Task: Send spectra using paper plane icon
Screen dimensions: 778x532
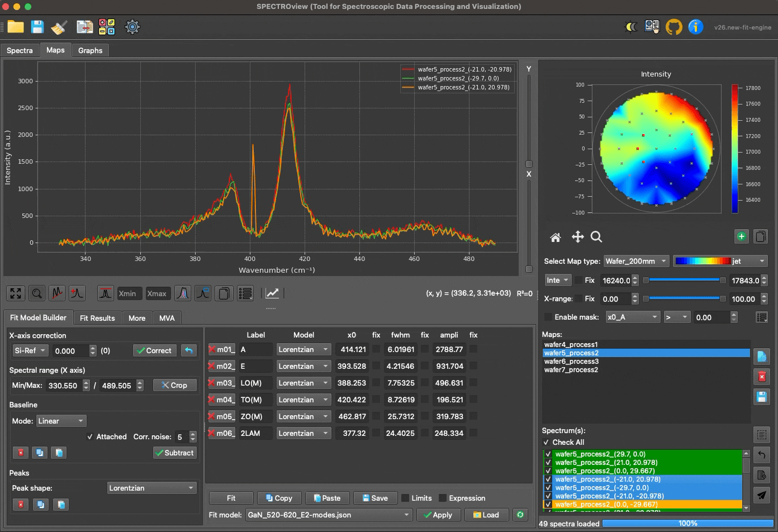Action: pyautogui.click(x=761, y=495)
